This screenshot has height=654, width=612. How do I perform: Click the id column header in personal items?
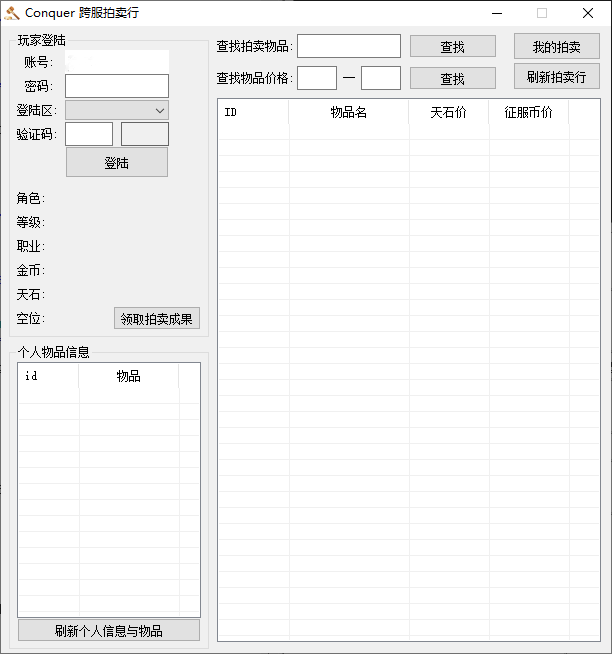click(48, 376)
